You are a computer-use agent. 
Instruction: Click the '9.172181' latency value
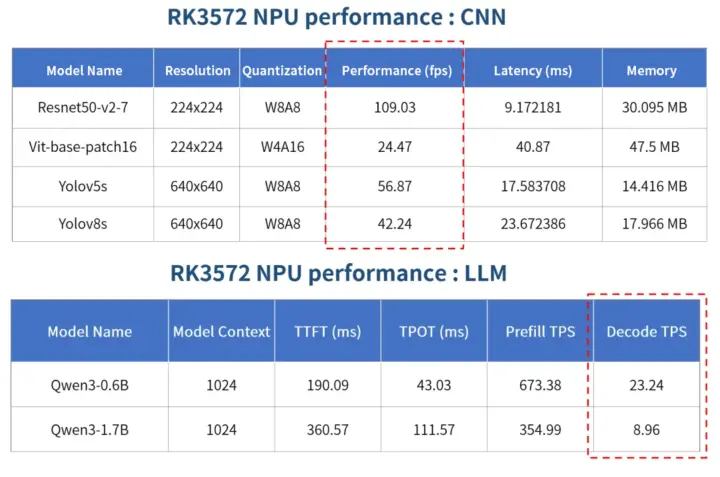(533, 107)
